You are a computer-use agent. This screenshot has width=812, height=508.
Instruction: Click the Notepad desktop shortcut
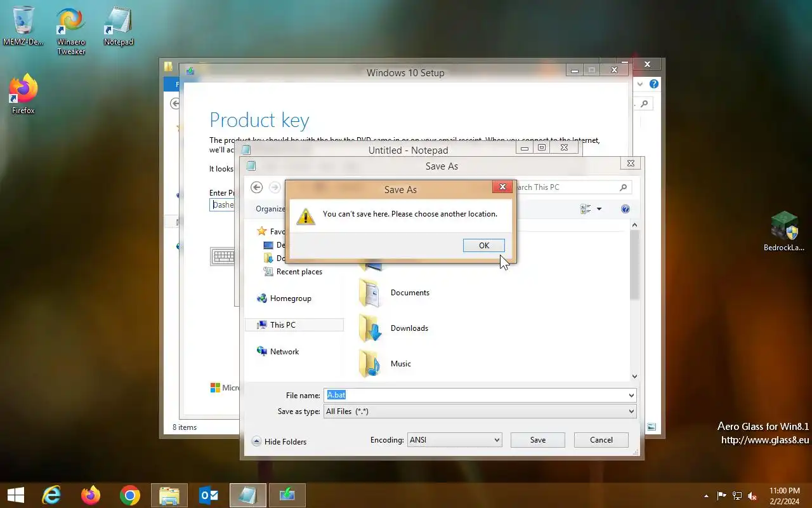[119, 27]
